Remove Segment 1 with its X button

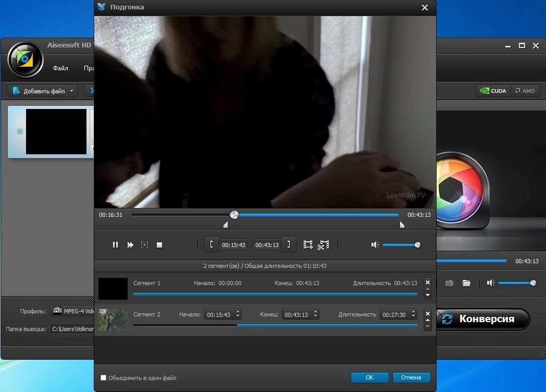(x=428, y=282)
